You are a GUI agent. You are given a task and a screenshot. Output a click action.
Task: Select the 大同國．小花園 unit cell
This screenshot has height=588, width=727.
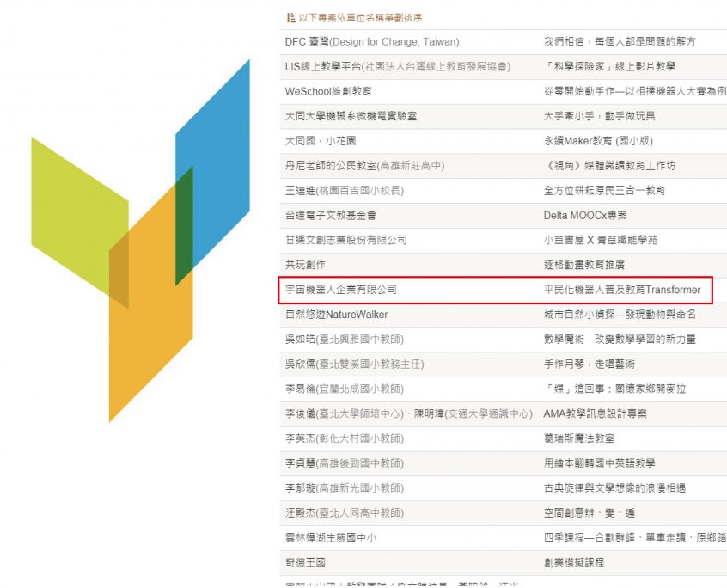320,141
